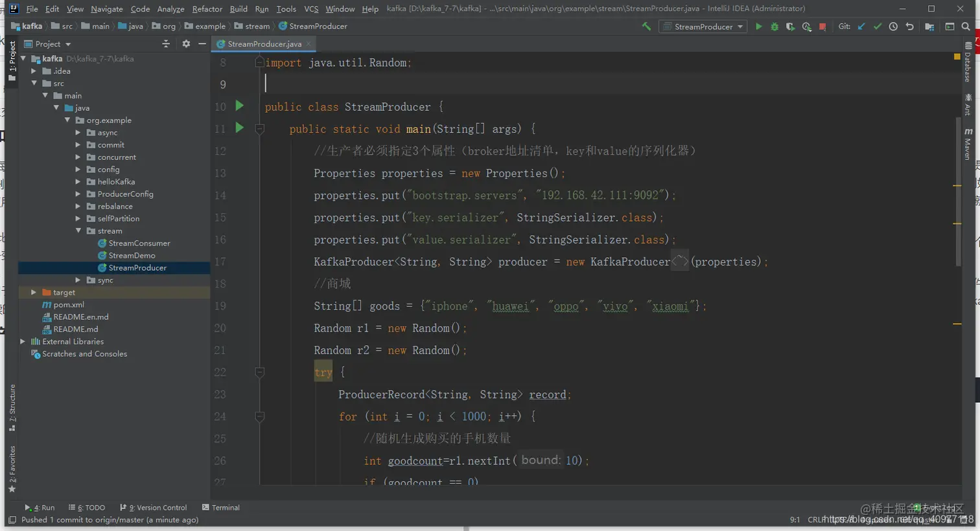Click the Run Anything toolbar icon

[950, 27]
